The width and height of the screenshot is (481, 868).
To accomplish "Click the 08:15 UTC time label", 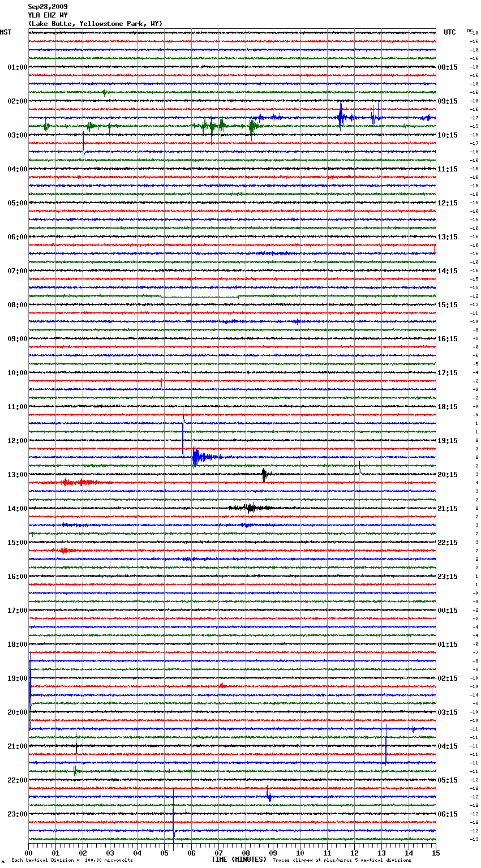I will 448,67.
